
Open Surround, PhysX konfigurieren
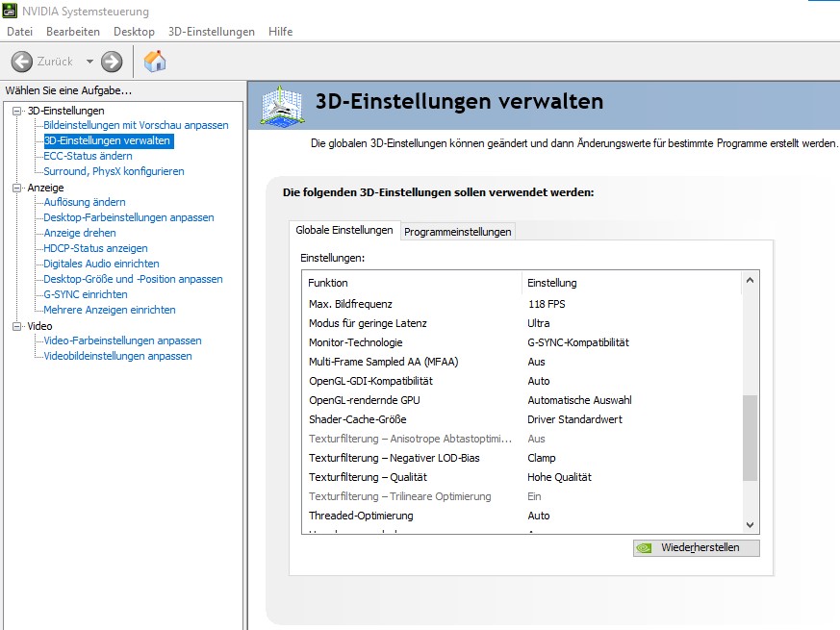coord(114,171)
